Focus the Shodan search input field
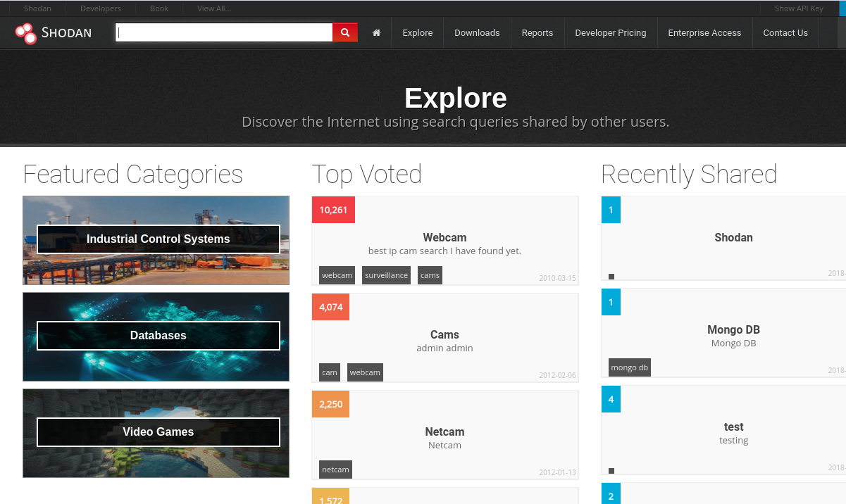The width and height of the screenshot is (846, 504). [x=224, y=32]
